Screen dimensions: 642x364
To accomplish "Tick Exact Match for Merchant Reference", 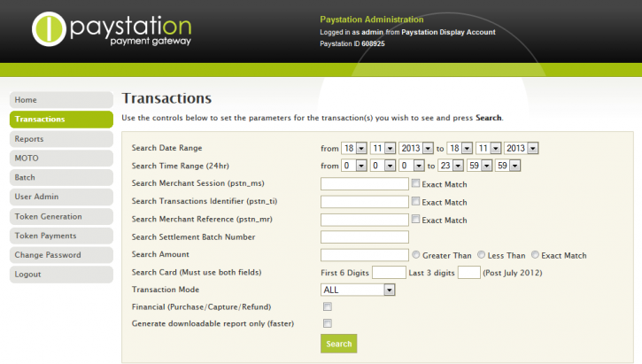I will tap(416, 220).
